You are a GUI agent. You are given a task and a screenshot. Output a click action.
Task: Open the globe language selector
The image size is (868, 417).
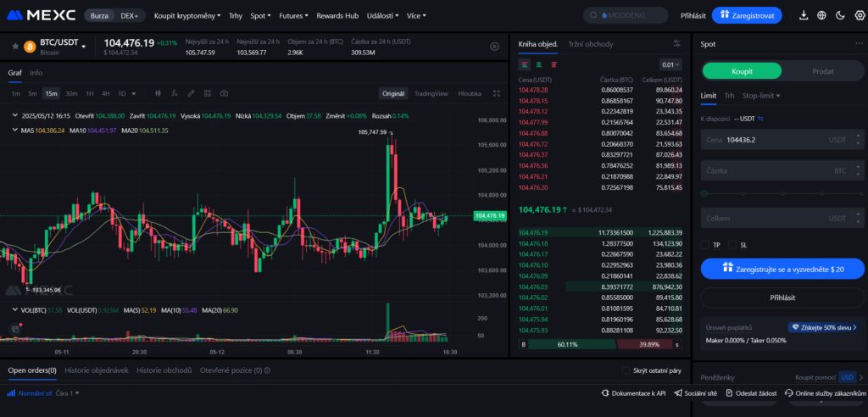point(821,15)
